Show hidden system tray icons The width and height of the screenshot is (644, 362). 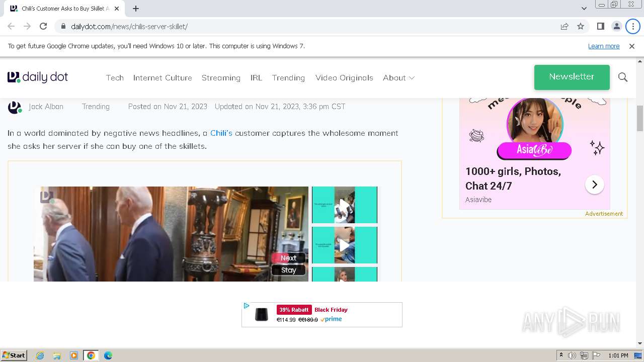[561, 355]
